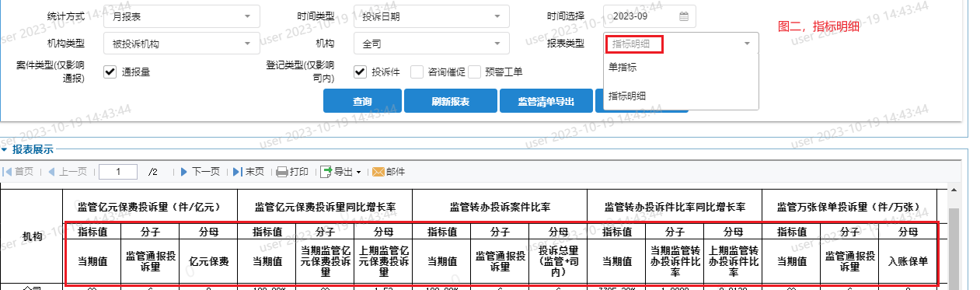Open the 统计方式 dropdown showing 月报表
The image size is (980, 290).
pyautogui.click(x=182, y=16)
